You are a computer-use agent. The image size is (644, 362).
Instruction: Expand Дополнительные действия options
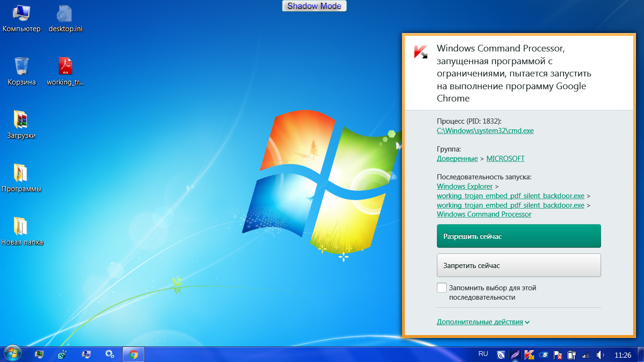[483, 322]
